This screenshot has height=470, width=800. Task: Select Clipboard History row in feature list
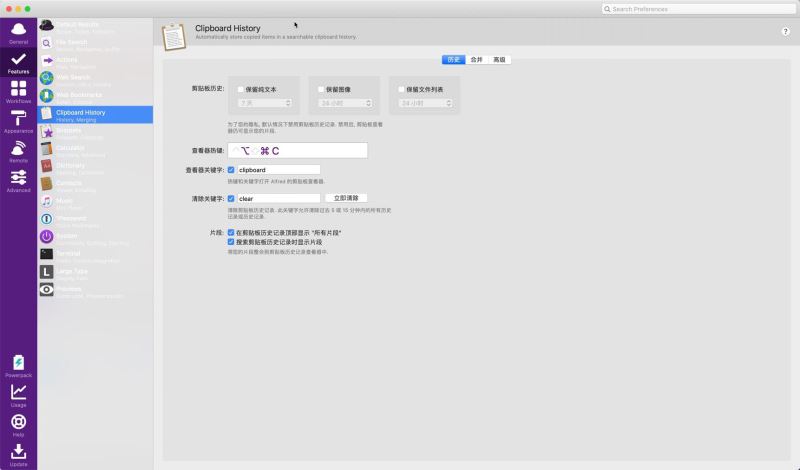95,115
